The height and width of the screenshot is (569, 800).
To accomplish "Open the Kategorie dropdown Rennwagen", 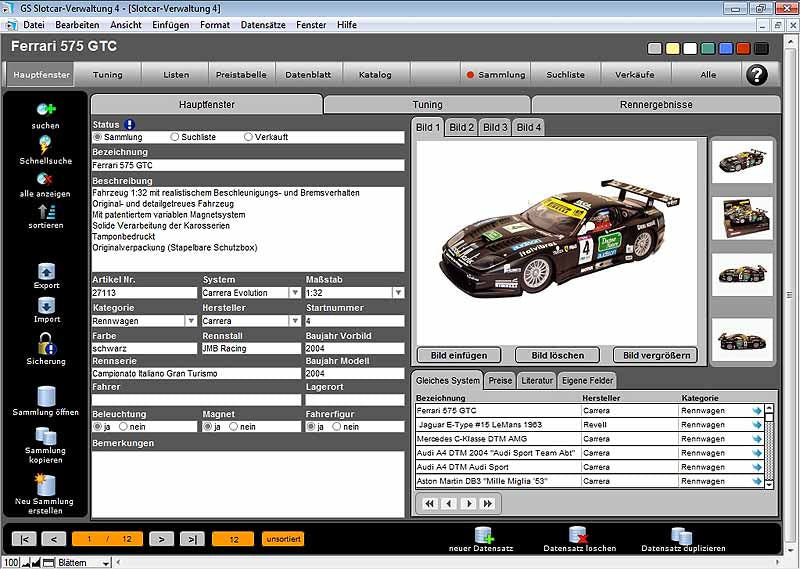I will (190, 321).
